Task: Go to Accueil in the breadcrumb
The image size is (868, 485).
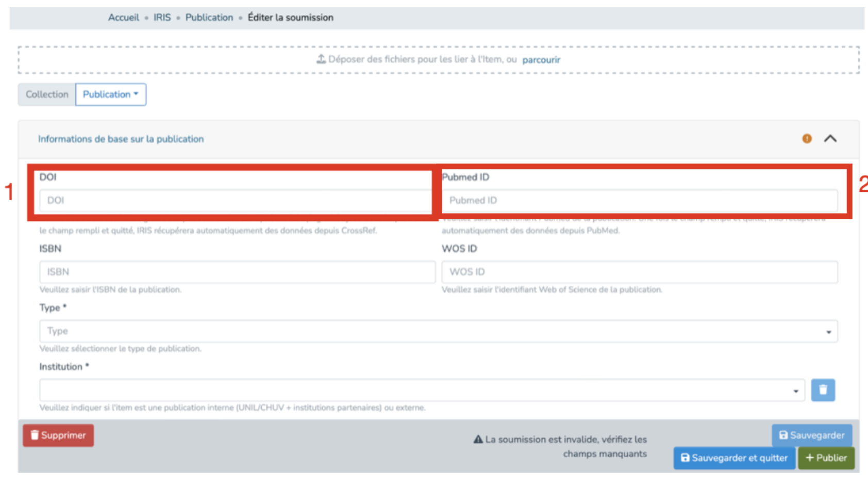Action: 124,18
